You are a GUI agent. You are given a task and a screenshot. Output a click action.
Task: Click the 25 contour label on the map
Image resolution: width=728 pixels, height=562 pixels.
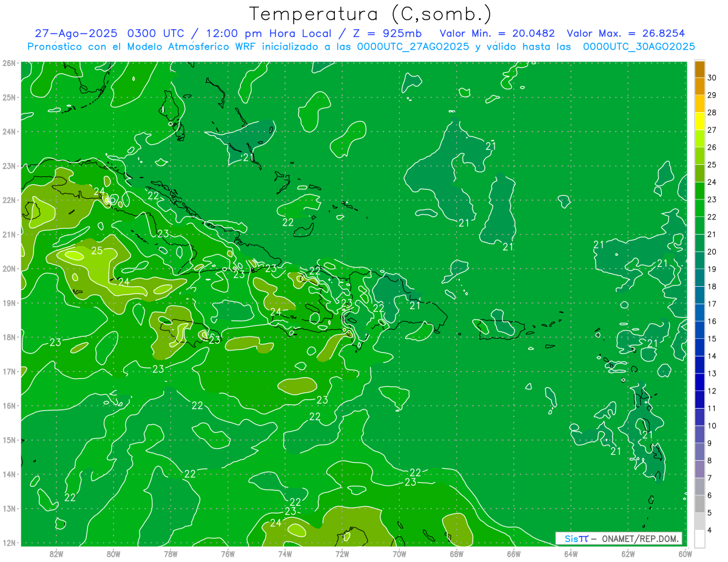97,250
